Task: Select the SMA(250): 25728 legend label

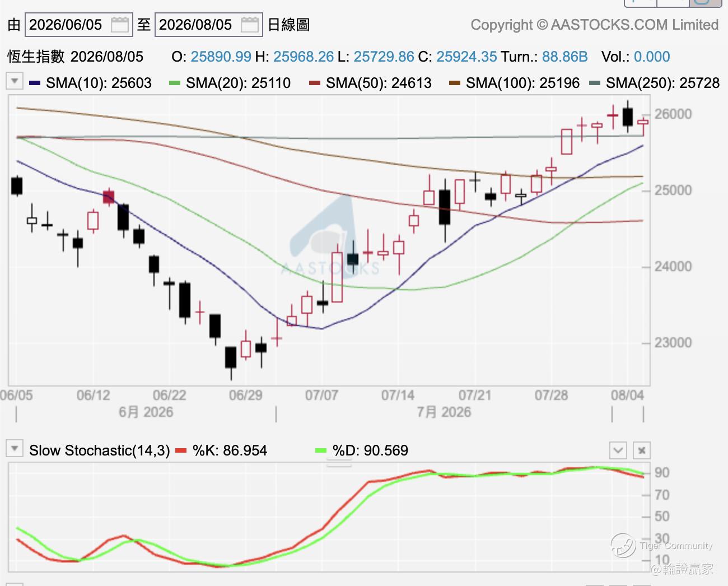Action: [662, 83]
